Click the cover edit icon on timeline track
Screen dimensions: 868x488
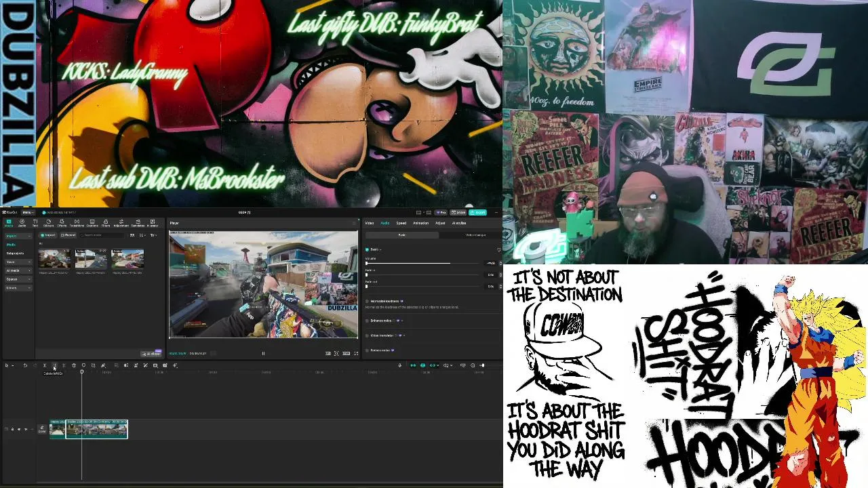42,429
